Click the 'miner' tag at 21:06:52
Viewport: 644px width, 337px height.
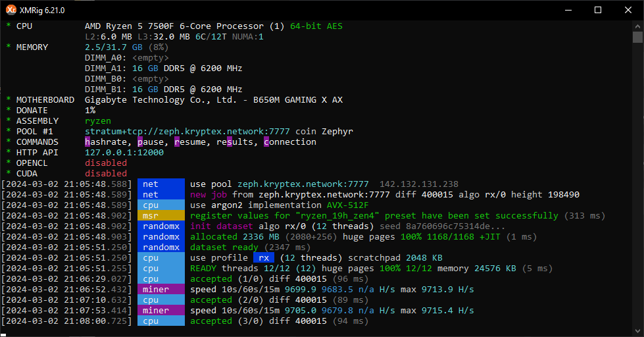[161, 290]
